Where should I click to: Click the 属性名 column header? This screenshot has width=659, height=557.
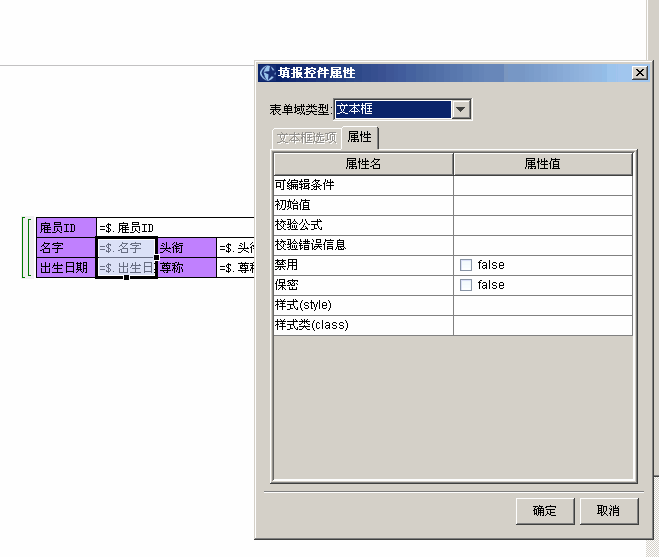(x=364, y=164)
